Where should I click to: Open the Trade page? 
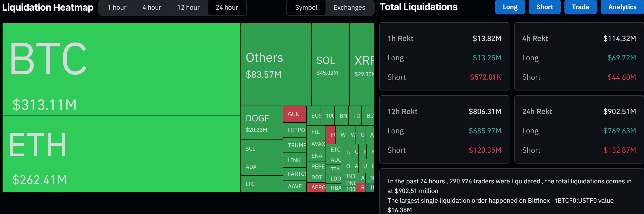580,7
